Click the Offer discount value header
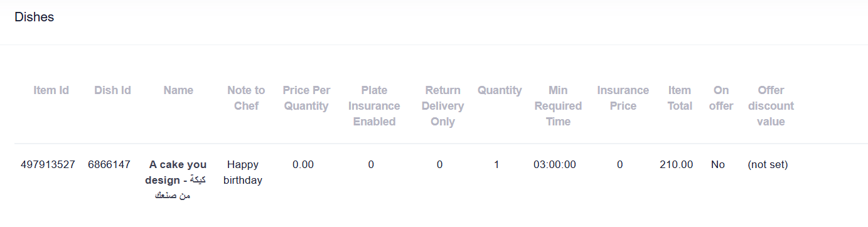This screenshot has width=868, height=227. click(771, 106)
